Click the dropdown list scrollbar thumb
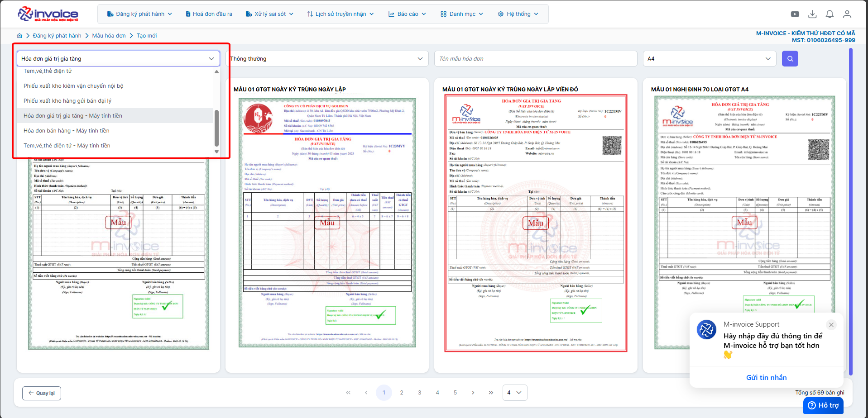868x418 pixels. pyautogui.click(x=216, y=128)
